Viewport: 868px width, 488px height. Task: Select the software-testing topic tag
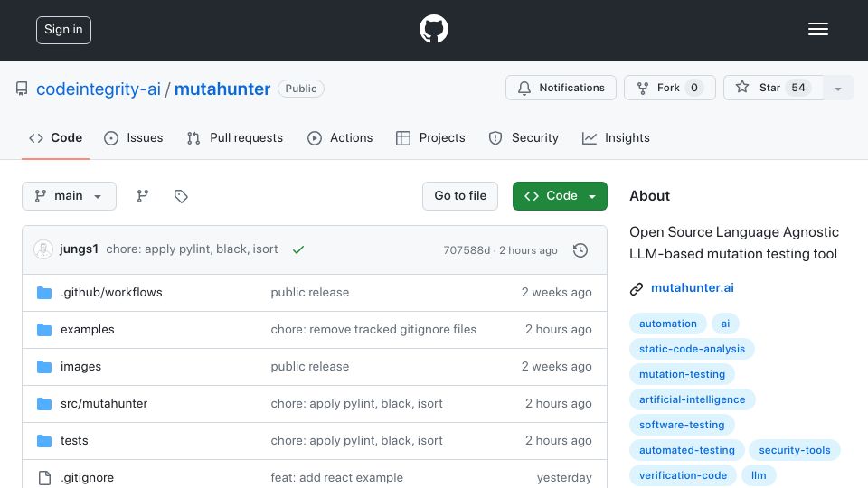point(682,425)
